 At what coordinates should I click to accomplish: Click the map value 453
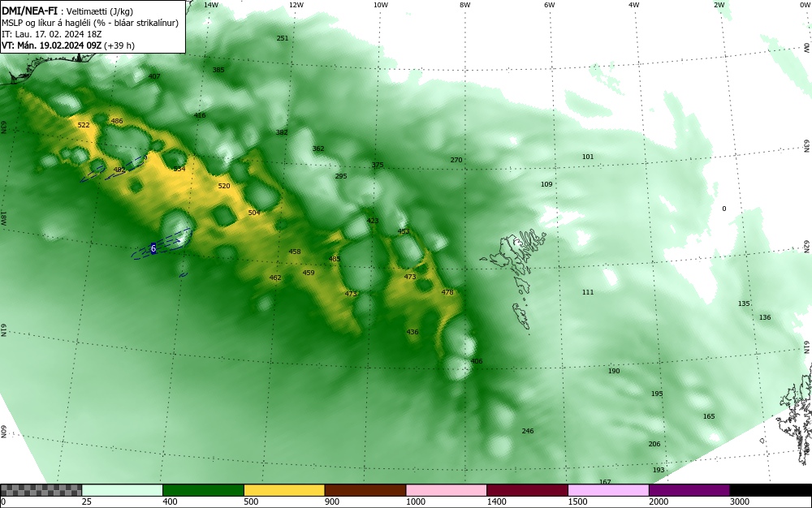click(x=404, y=232)
